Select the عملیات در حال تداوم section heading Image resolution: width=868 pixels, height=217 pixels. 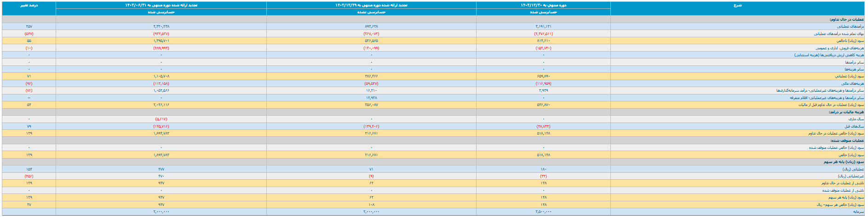click(x=847, y=20)
